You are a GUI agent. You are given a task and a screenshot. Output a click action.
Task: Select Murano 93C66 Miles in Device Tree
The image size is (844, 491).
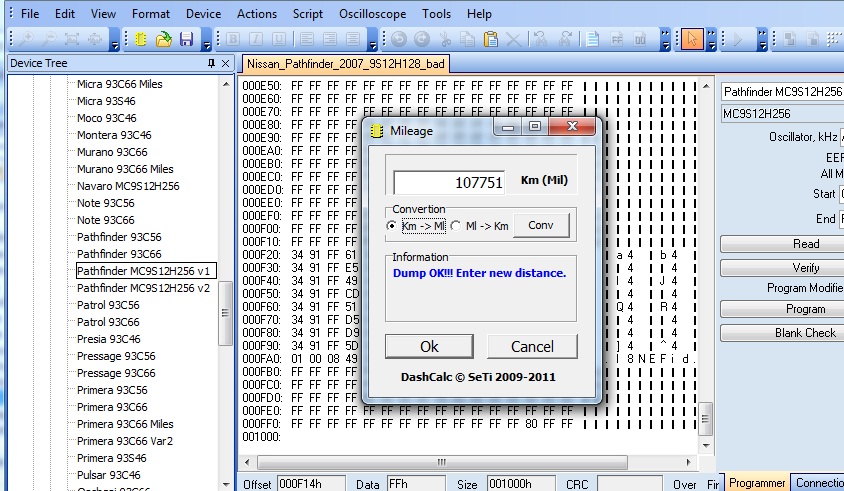coord(125,169)
